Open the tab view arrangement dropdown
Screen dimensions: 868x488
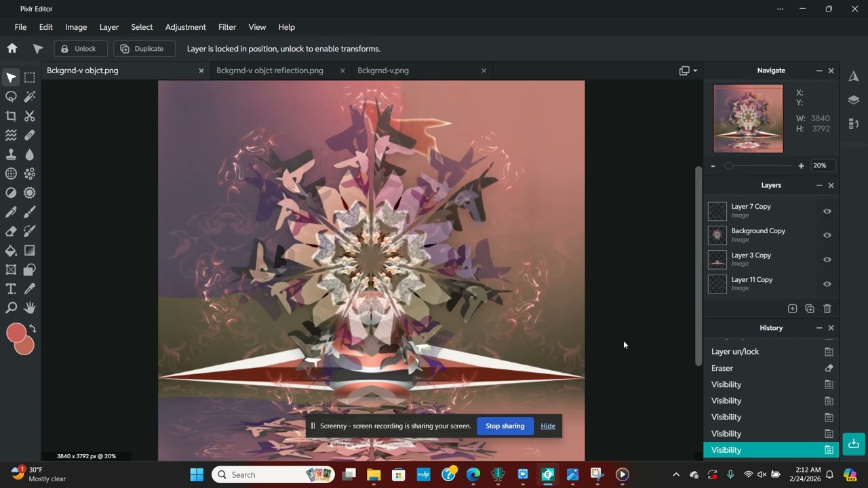click(x=688, y=70)
